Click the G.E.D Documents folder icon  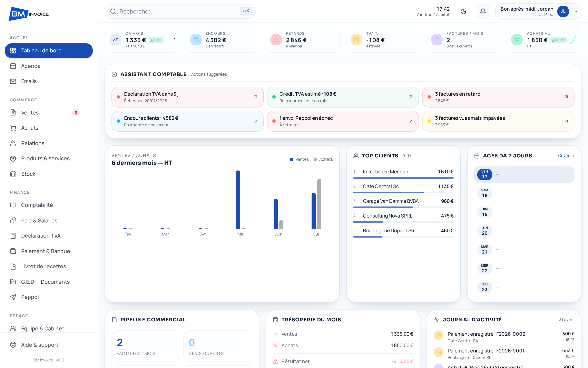(x=13, y=282)
